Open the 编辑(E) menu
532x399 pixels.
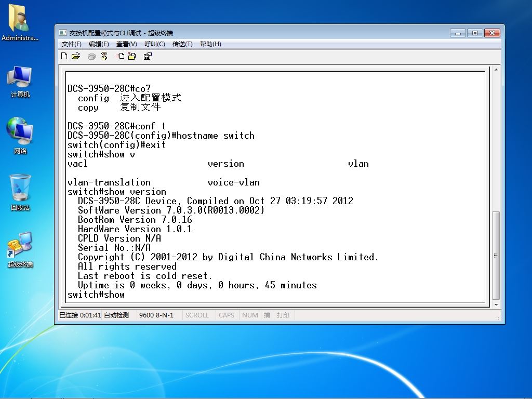pyautogui.click(x=99, y=44)
